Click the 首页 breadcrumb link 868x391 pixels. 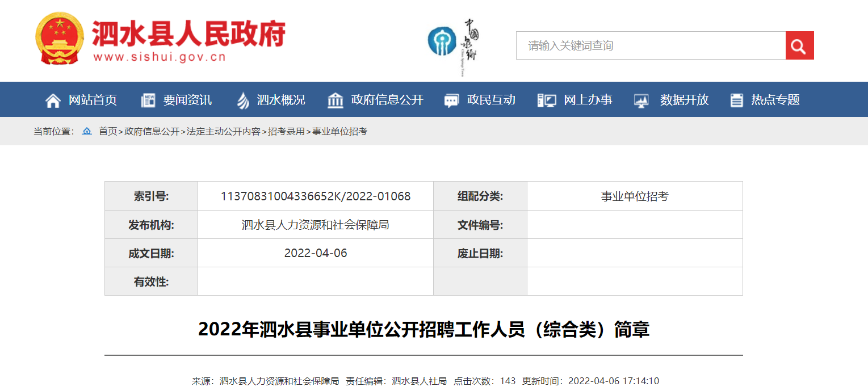[108, 131]
